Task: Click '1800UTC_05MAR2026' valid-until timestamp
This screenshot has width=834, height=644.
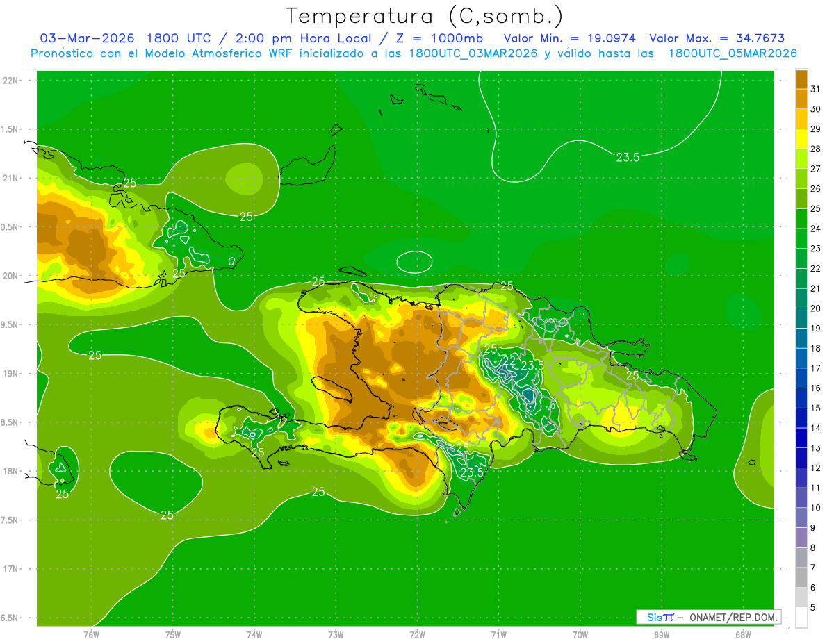Action: (x=733, y=53)
